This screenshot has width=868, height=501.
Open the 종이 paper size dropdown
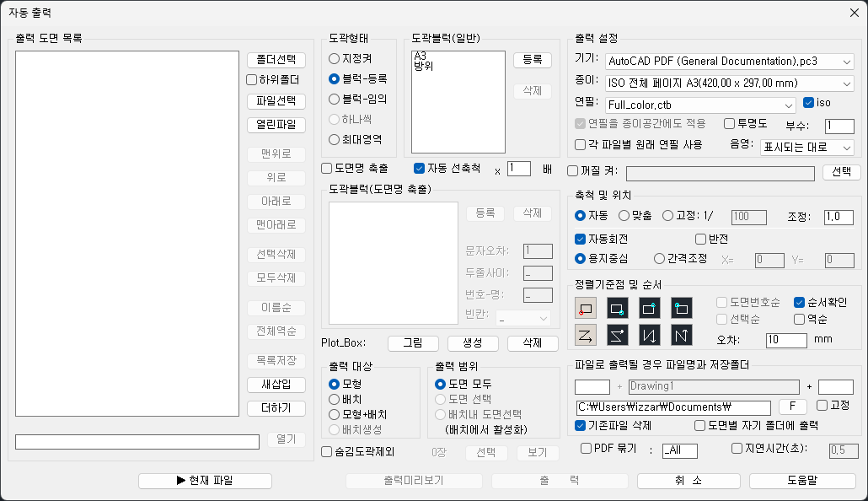[730, 83]
